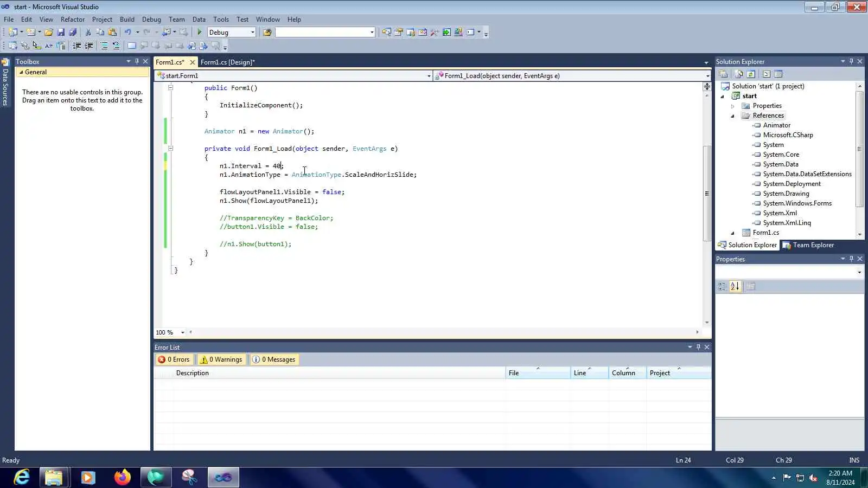This screenshot has width=868, height=488.
Task: Toggle auto-hide pin on Solution Explorer
Action: (x=851, y=61)
